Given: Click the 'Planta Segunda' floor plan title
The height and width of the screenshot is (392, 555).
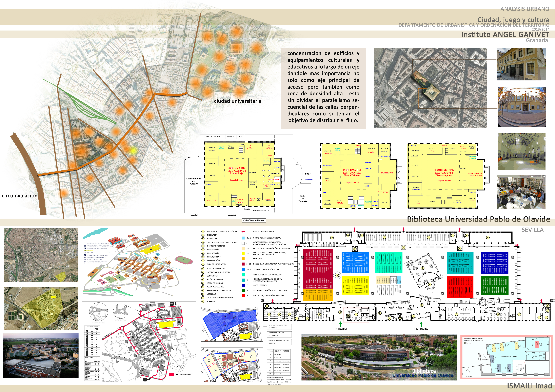Looking at the screenshot, I should [x=444, y=175].
